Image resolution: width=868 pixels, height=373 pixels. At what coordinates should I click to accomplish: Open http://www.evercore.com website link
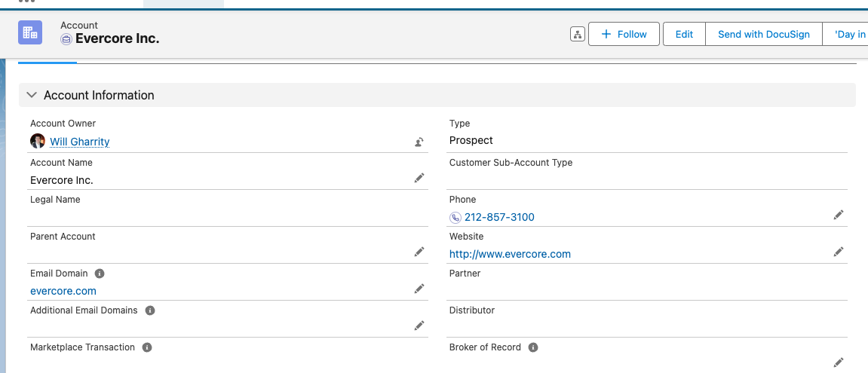coord(510,254)
